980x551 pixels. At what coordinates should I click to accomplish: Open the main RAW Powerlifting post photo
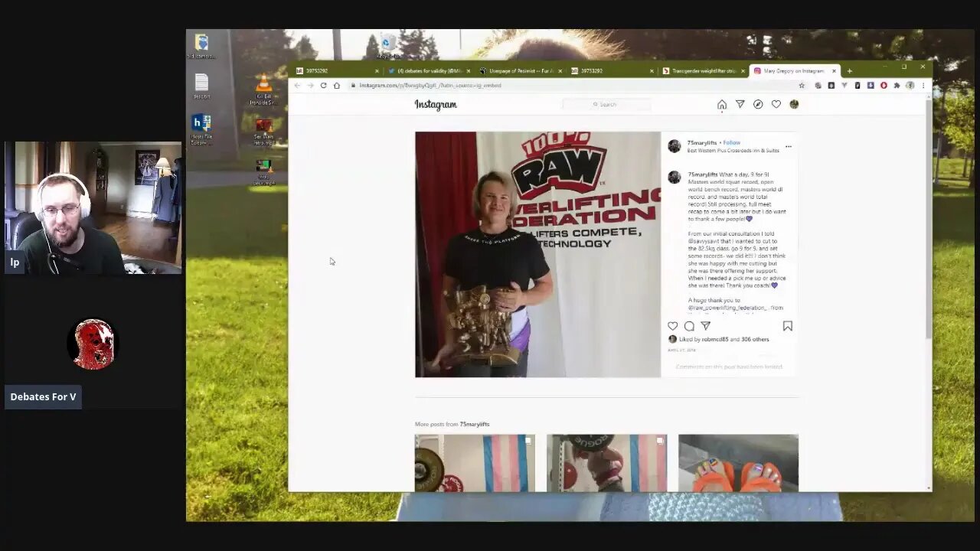tap(537, 255)
